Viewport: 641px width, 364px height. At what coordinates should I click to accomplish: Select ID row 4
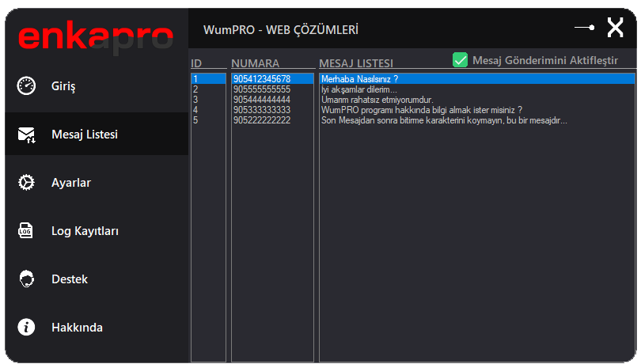click(208, 110)
